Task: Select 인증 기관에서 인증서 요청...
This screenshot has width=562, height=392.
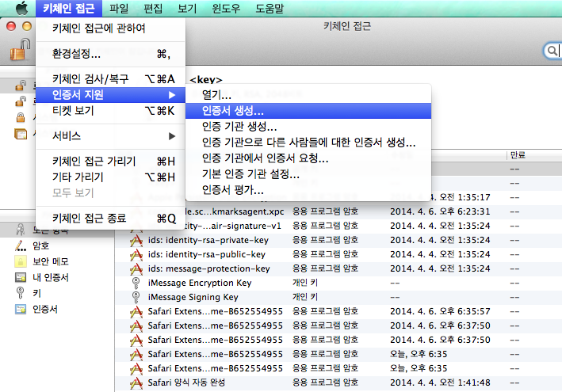Action: point(308,158)
